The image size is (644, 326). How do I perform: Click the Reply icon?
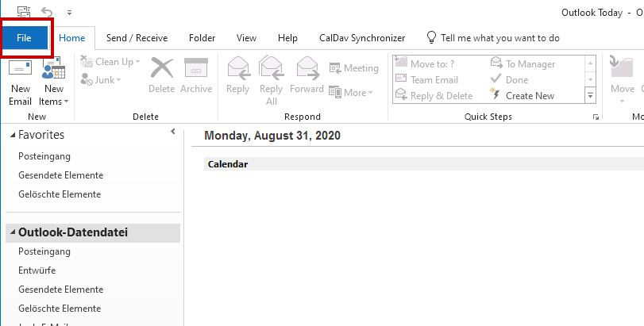pyautogui.click(x=238, y=68)
